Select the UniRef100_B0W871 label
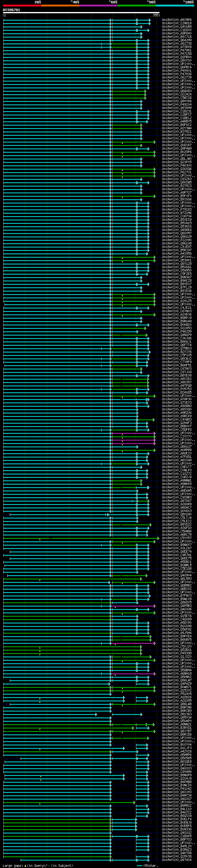 177,687
